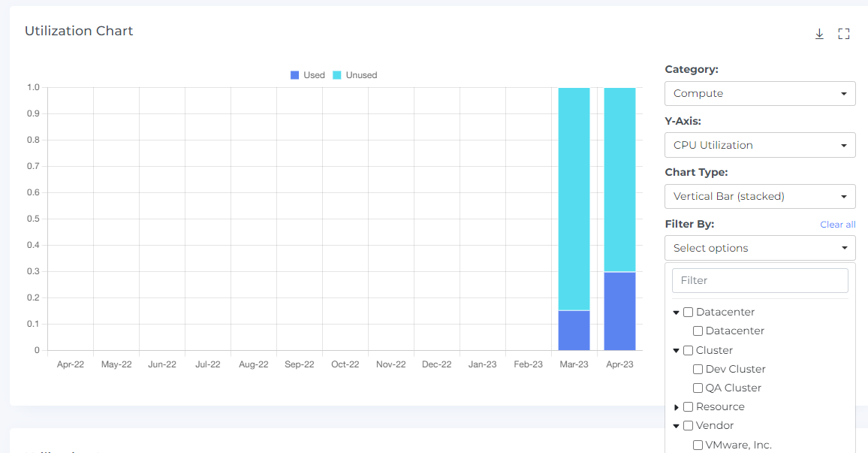
Task: Tick the VMware, Inc. checkbox
Action: 698,445
